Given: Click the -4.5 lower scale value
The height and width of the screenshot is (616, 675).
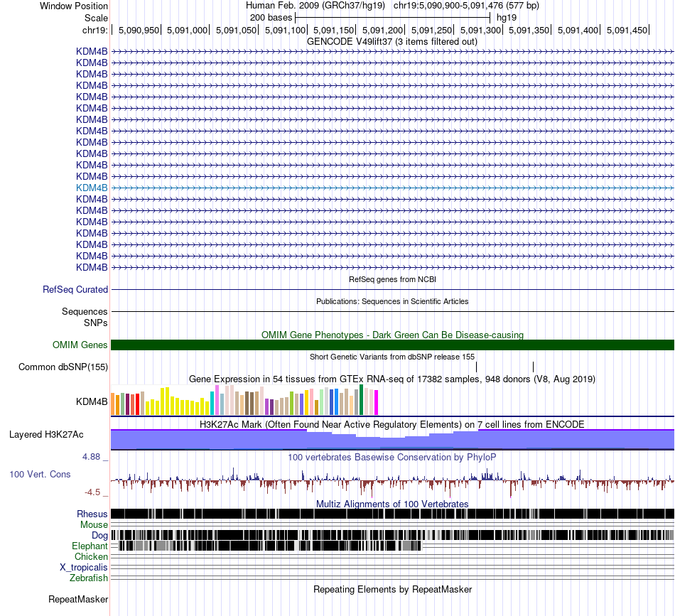Looking at the screenshot, I should [x=92, y=492].
